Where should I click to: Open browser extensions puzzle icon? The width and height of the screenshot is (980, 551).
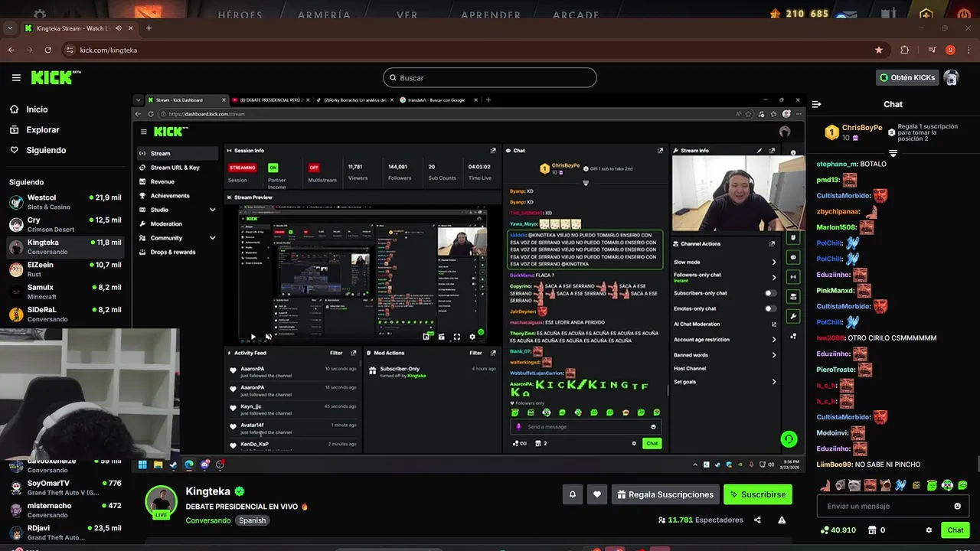click(905, 50)
